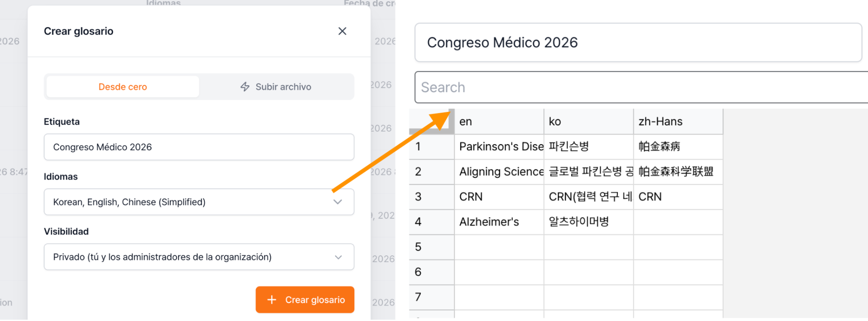
Task: Open the Visibilidad dropdown
Action: click(199, 257)
